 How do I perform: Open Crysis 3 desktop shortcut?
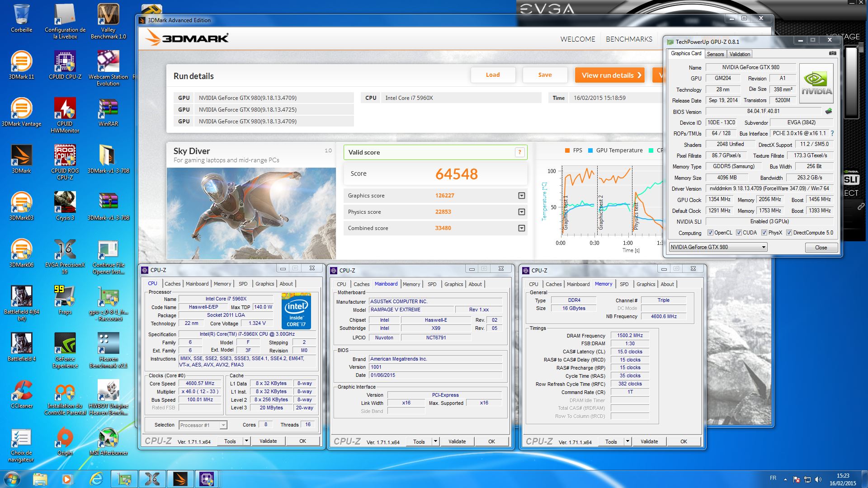pos(65,206)
